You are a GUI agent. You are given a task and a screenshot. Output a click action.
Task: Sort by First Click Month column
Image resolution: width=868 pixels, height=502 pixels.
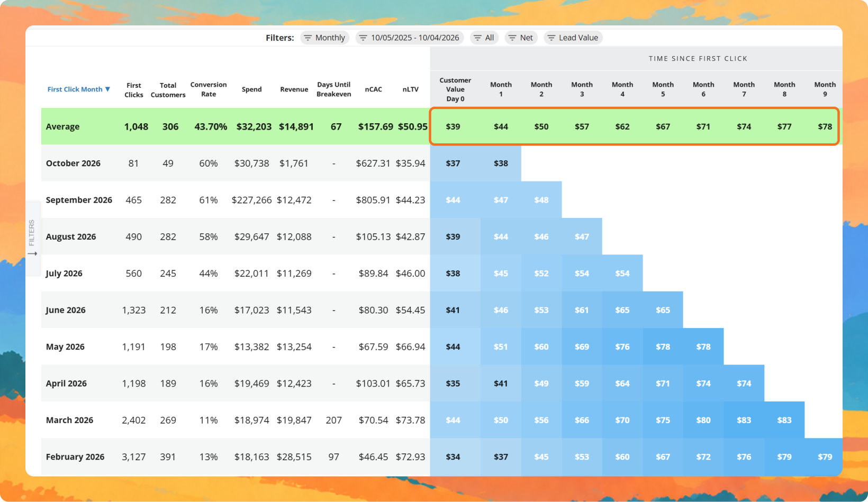pyautogui.click(x=78, y=89)
